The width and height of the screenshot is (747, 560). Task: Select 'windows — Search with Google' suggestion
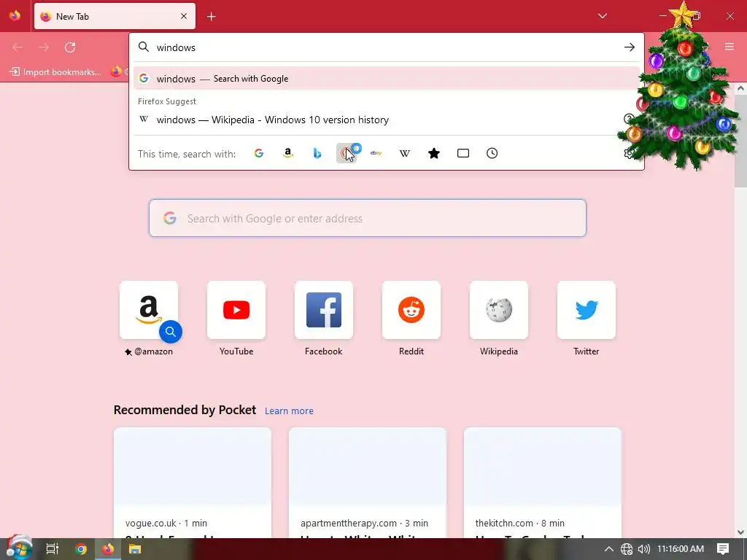tap(387, 79)
